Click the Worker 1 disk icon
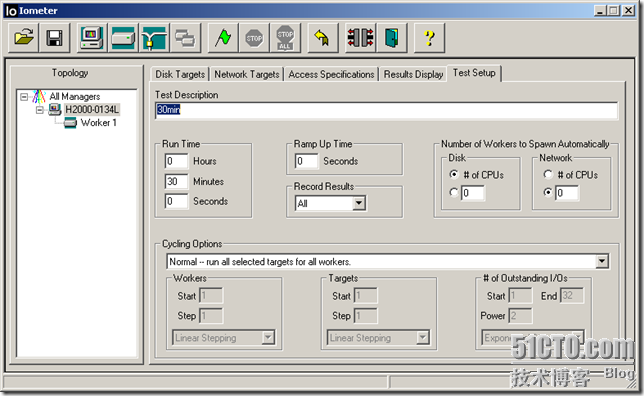 (x=70, y=123)
